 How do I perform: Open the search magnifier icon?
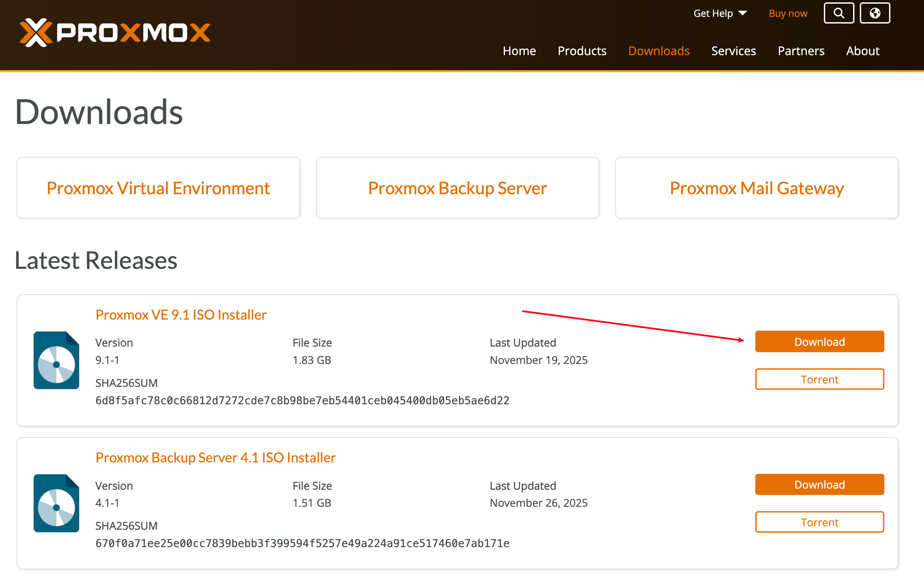(x=838, y=13)
